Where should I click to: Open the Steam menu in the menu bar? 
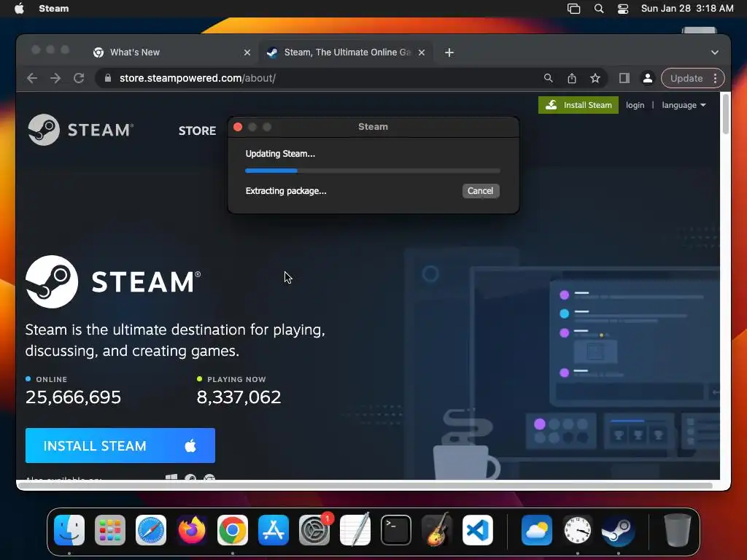[54, 9]
